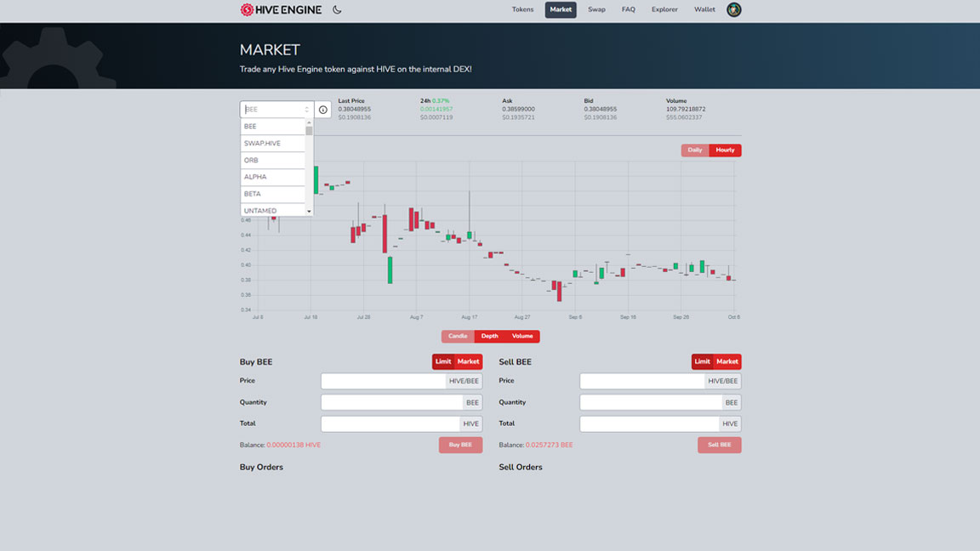Image resolution: width=980 pixels, height=551 pixels.
Task: Focus the Sell BEE Total field
Action: pos(649,423)
